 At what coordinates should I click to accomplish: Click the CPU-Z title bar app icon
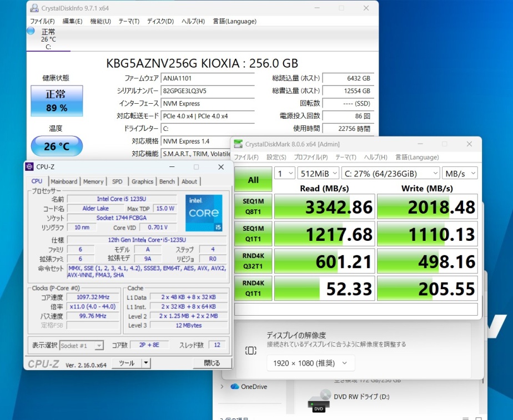pos(29,167)
